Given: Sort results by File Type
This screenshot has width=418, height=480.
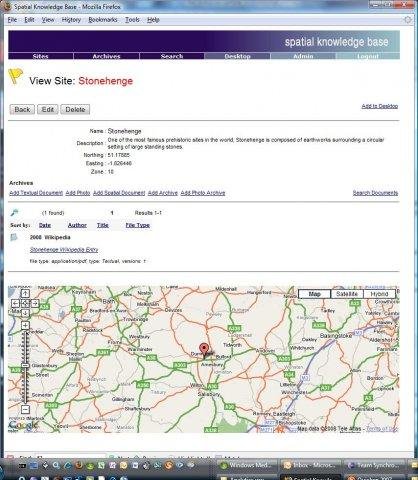Looking at the screenshot, I should [x=137, y=225].
